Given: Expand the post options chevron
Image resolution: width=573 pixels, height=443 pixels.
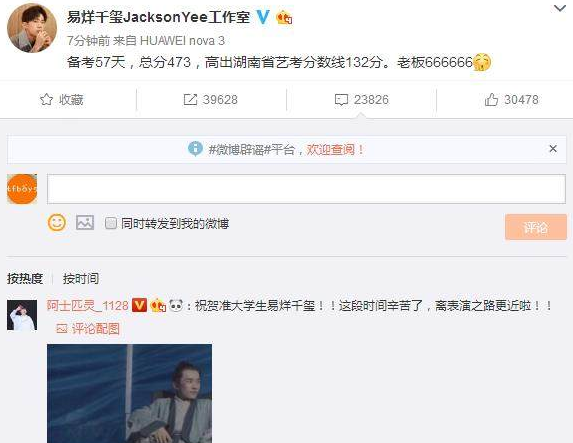Looking at the screenshot, I should (560, 8).
